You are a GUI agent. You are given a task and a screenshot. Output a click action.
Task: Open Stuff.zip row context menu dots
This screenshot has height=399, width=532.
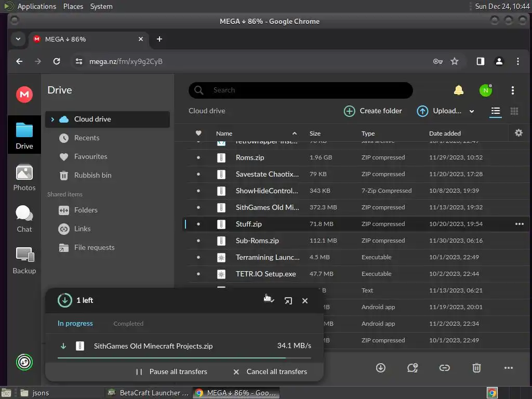pos(520,224)
